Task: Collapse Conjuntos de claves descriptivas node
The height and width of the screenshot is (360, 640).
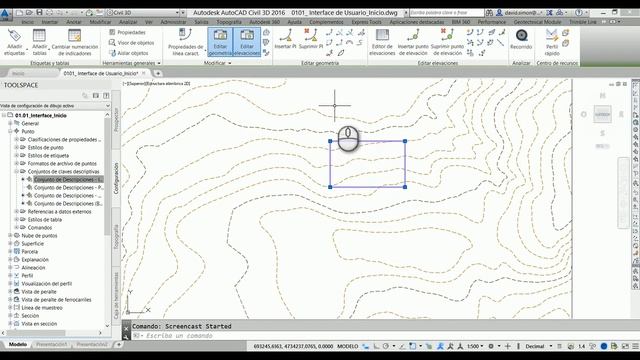Action: 17,171
